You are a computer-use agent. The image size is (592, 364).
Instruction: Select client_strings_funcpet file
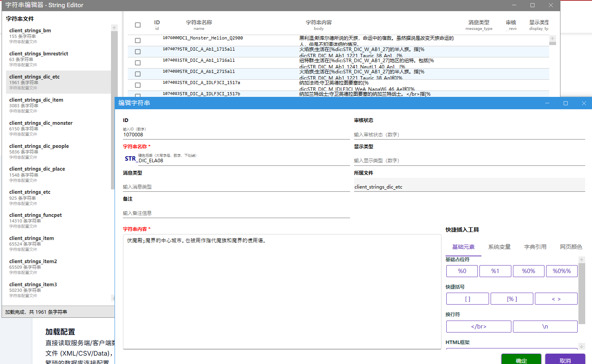coord(58,220)
